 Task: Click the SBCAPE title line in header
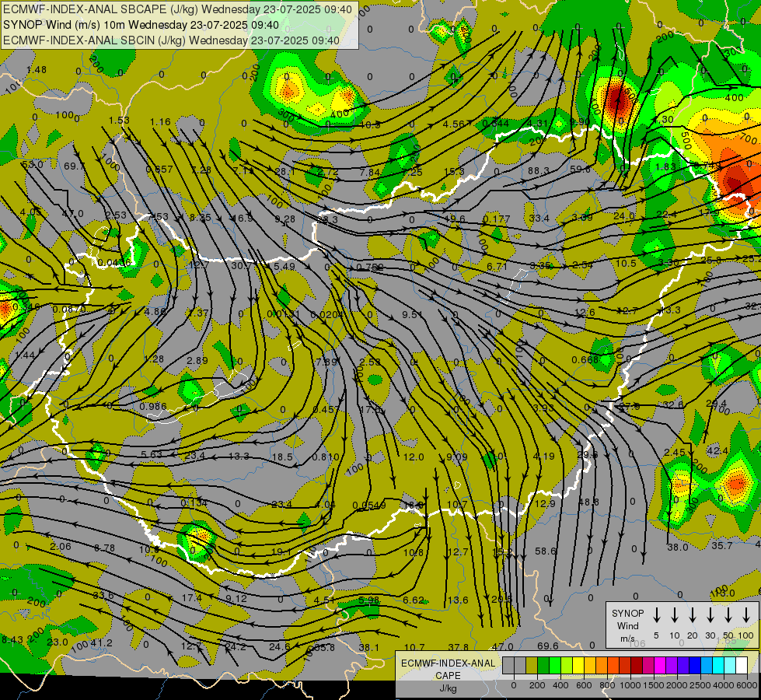[x=178, y=9]
